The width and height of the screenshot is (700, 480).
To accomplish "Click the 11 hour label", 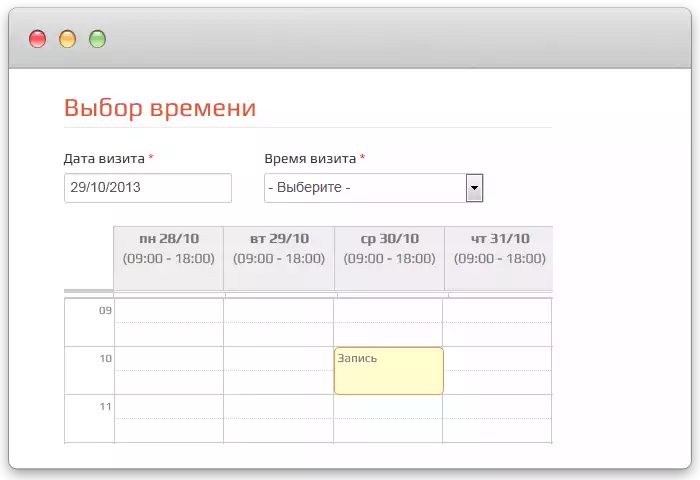I will (x=105, y=406).
